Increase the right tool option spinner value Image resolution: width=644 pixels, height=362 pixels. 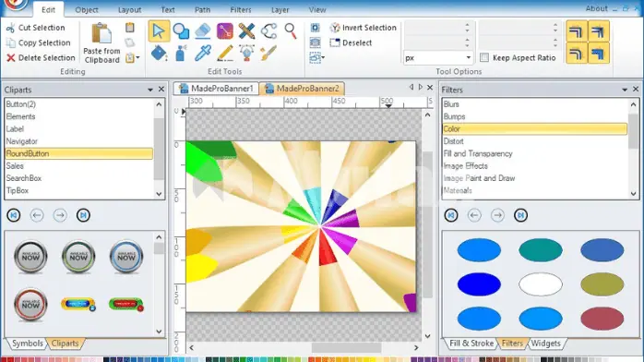click(x=555, y=26)
